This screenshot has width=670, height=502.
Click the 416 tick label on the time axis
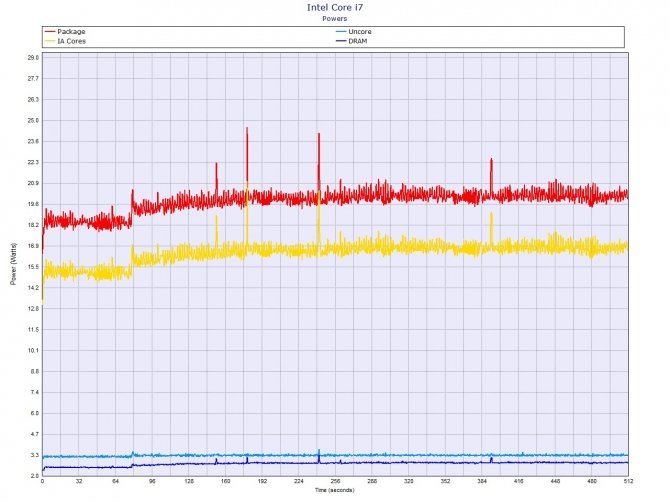(x=519, y=481)
